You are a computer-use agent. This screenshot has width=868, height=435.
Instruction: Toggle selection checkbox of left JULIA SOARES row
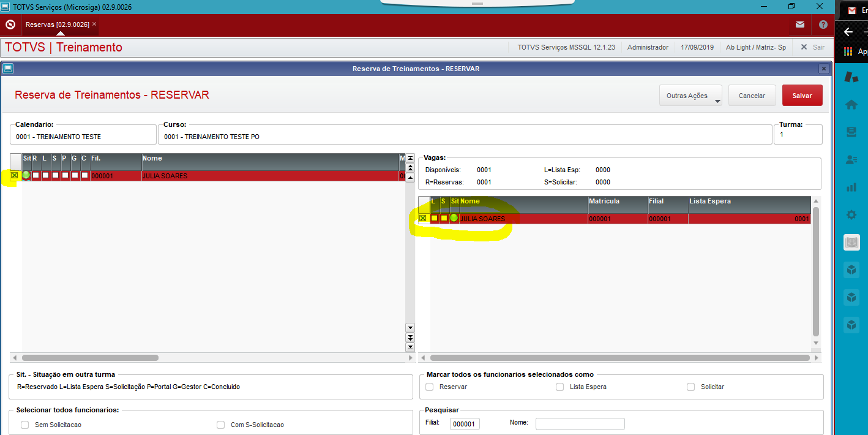point(14,175)
